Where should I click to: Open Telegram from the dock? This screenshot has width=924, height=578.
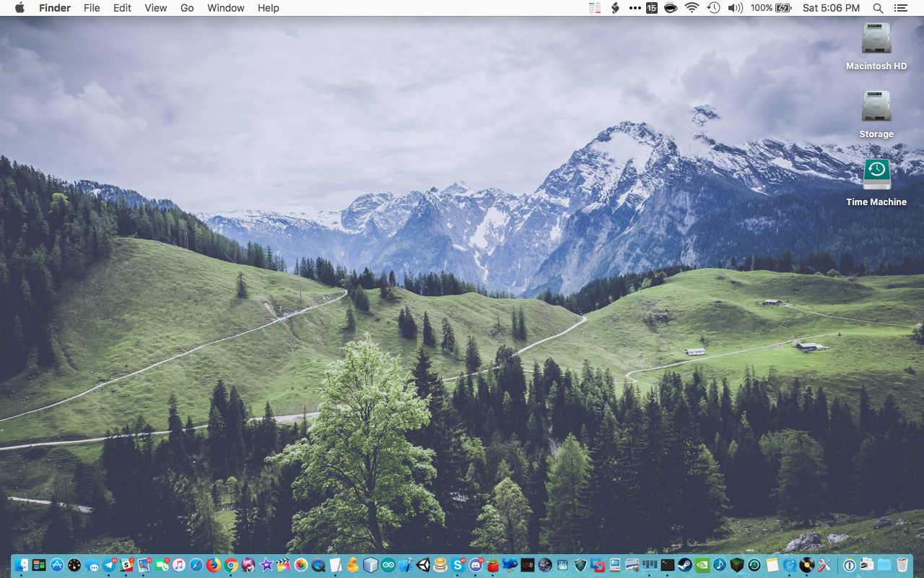coord(109,565)
